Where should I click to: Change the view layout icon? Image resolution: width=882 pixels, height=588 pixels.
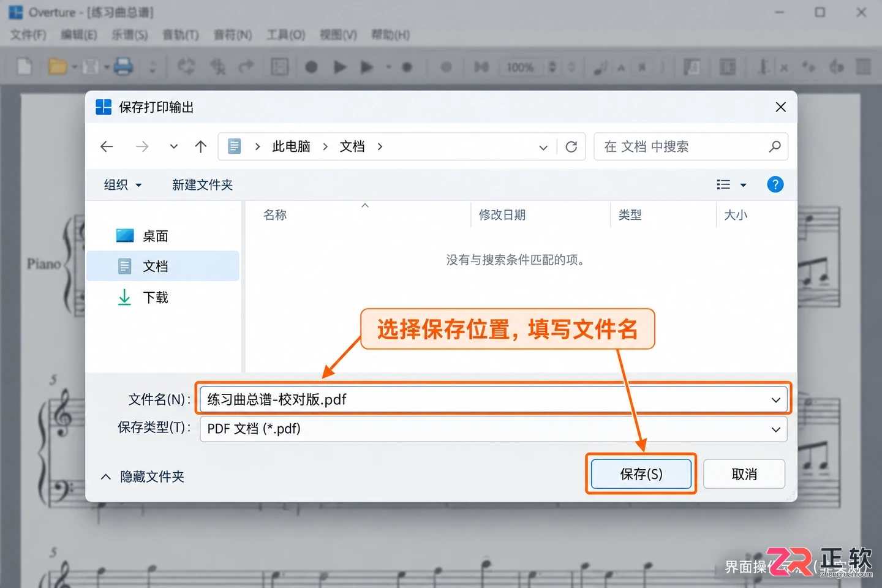pos(723,184)
